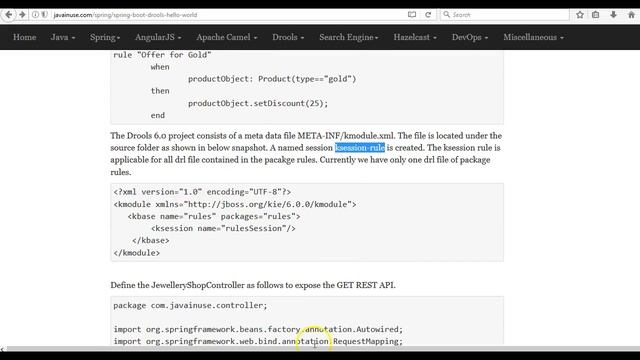Open the Search Engine dropdown

(x=349, y=37)
